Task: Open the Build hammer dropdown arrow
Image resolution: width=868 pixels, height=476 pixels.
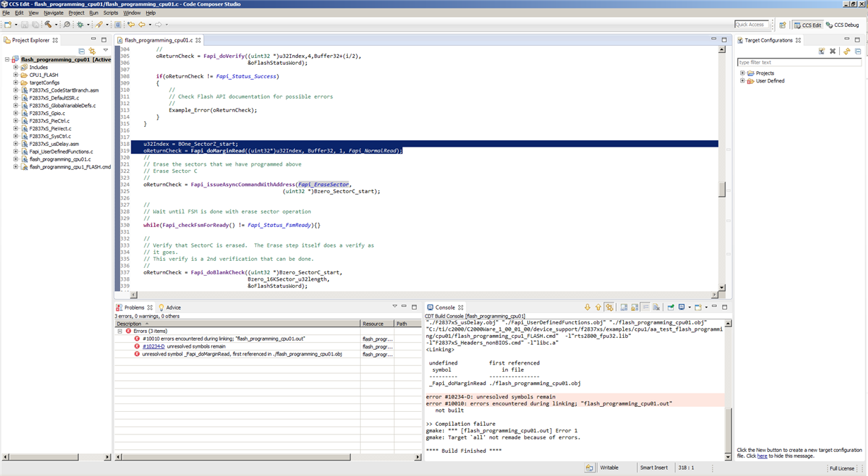Action: pyautogui.click(x=56, y=25)
